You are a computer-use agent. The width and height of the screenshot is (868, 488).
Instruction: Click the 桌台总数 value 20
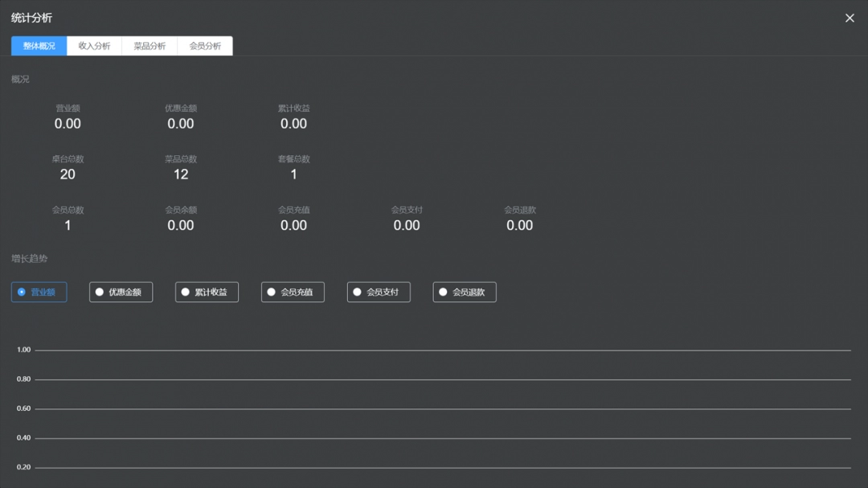[x=68, y=174]
